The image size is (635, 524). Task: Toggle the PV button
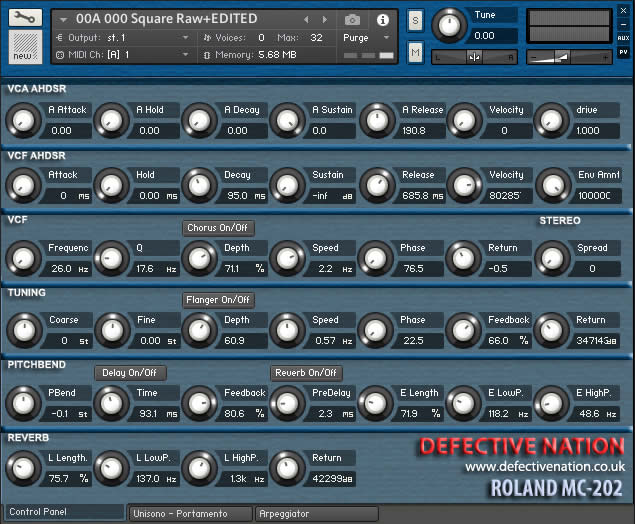tap(623, 52)
